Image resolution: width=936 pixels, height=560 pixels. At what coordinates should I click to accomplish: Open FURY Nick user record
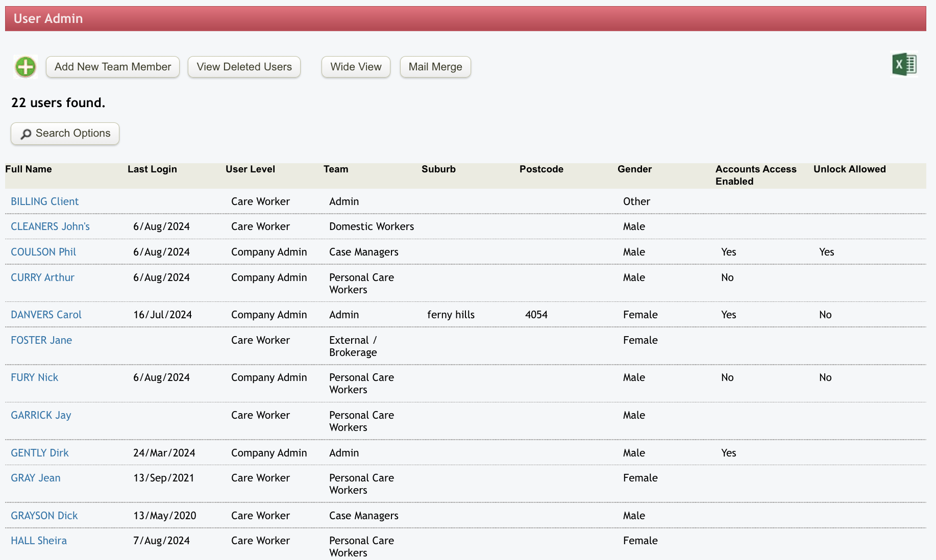point(34,377)
